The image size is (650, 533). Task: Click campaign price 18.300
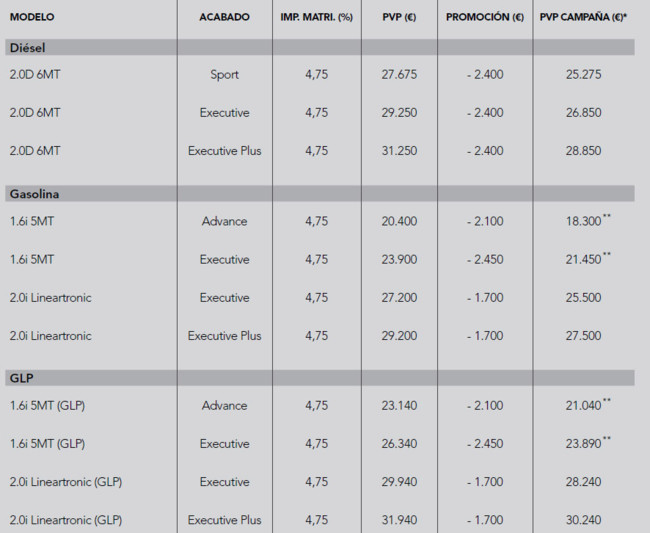[x=583, y=221]
